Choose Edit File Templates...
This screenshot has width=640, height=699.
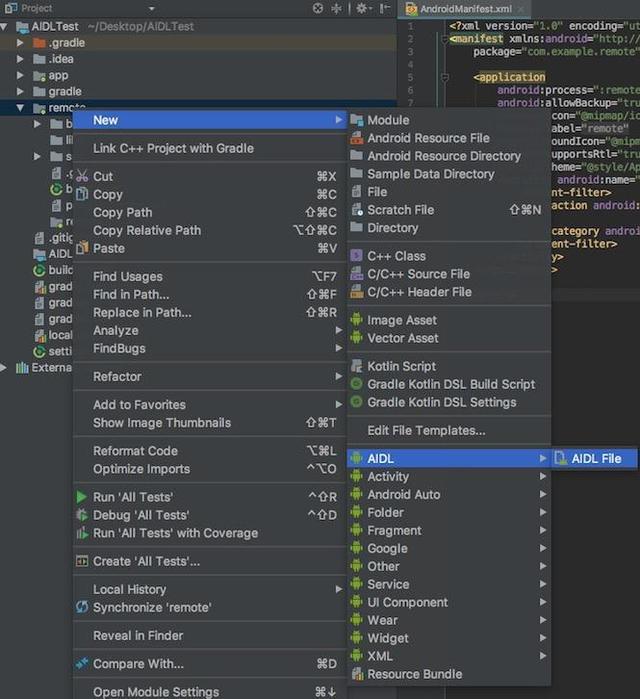[449, 431]
